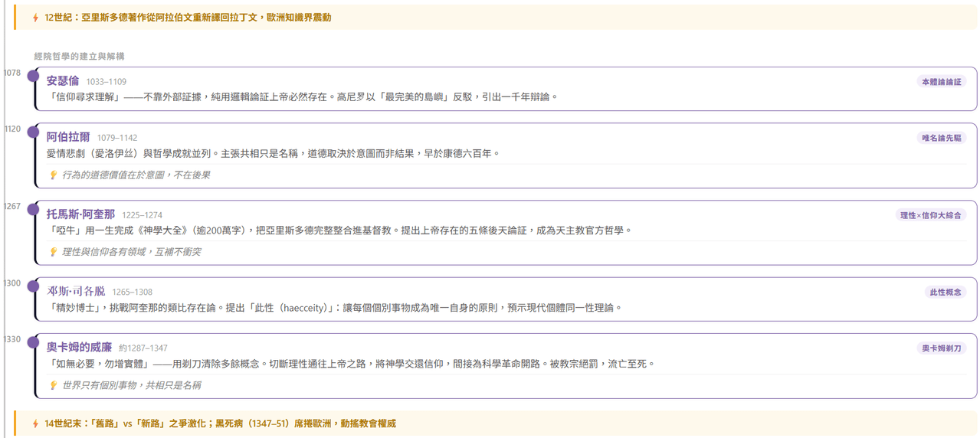Open the 安瑟倫 card title

click(x=63, y=81)
